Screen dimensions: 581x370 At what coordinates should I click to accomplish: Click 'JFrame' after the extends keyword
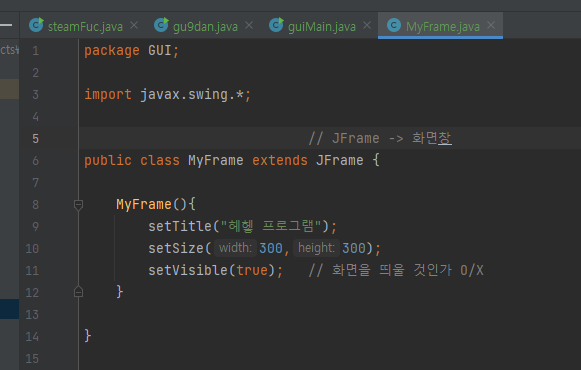(x=340, y=160)
